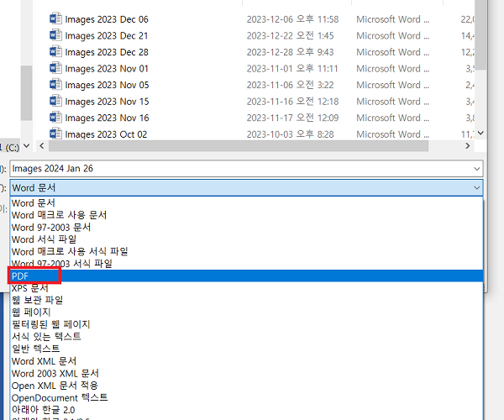Select file name Images 2023 Dec 28

click(107, 52)
